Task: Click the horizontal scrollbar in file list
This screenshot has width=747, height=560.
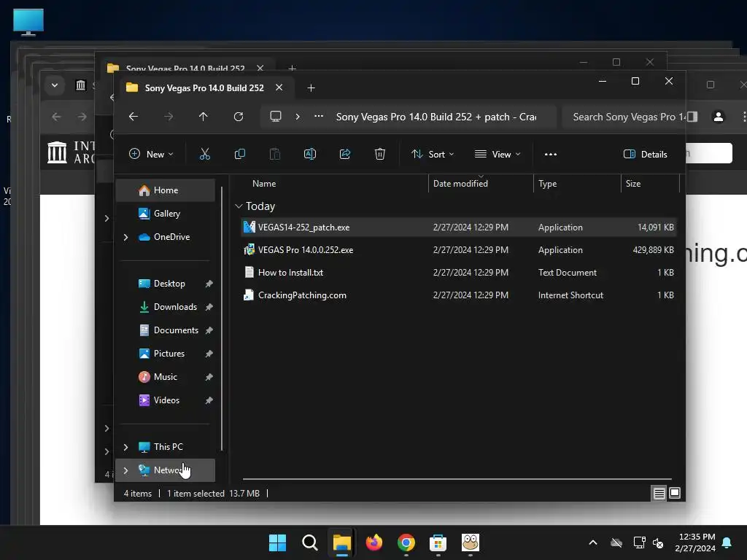Action: pos(457,478)
